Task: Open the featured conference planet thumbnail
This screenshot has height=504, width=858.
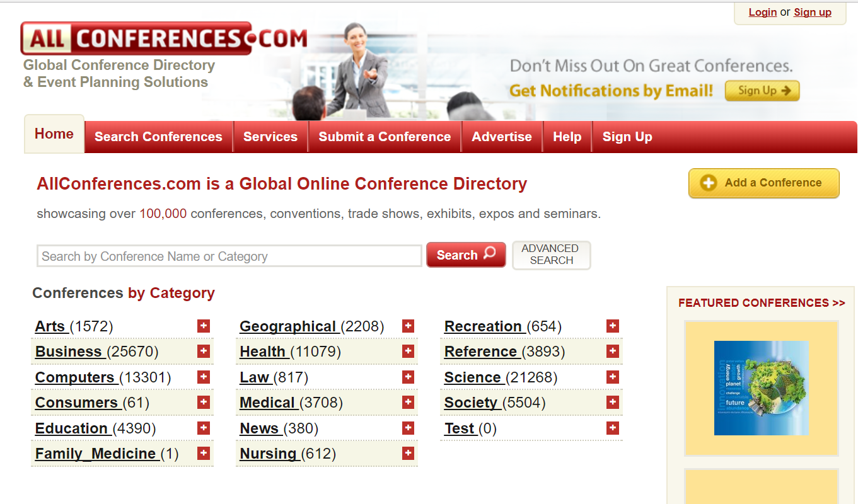Action: tap(762, 388)
